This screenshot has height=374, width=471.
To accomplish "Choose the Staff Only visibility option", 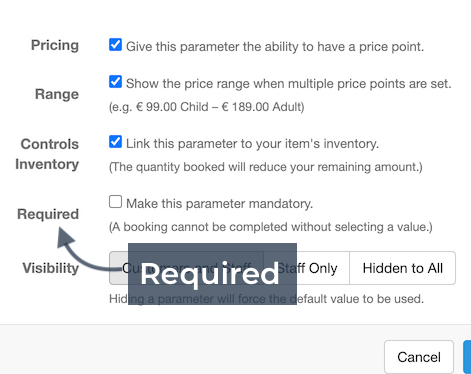I will coord(306,268).
